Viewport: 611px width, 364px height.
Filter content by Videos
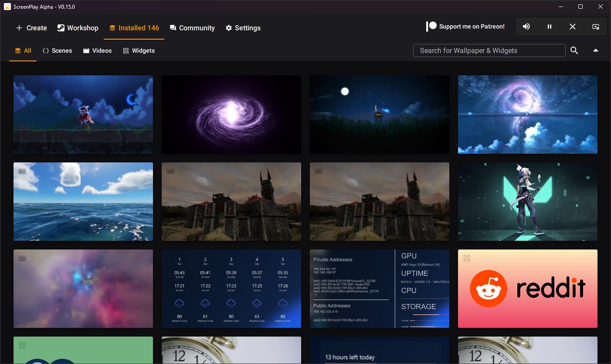(98, 51)
